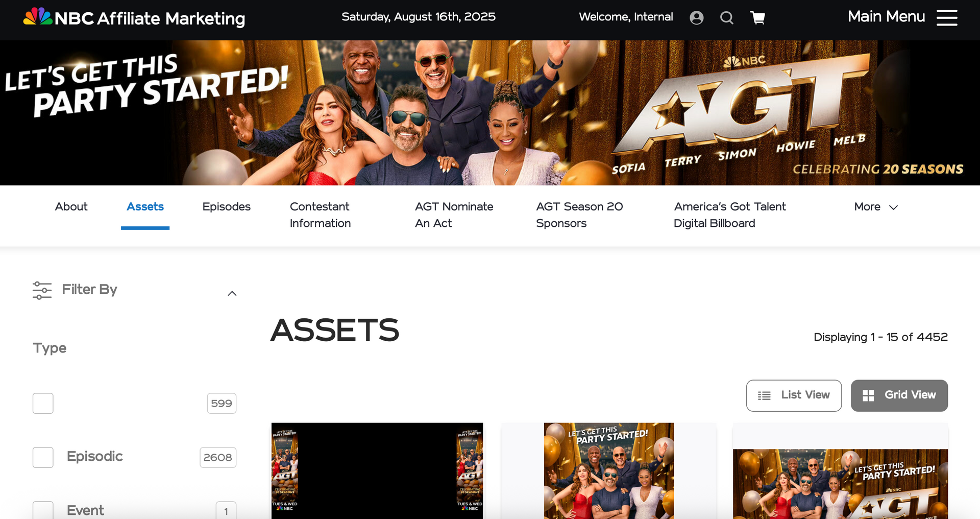Click the Filter By sliders icon
Screen dimensions: 980x519
tap(42, 290)
